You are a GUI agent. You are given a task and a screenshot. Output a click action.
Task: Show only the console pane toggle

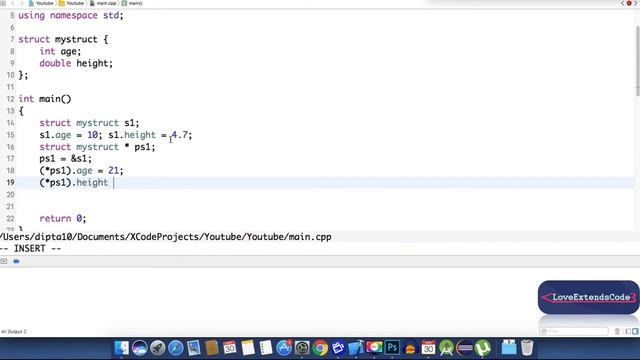tap(635, 331)
